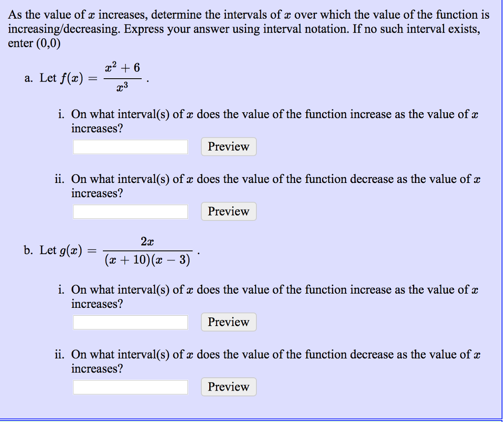Click the formula for g(x)

[148, 250]
